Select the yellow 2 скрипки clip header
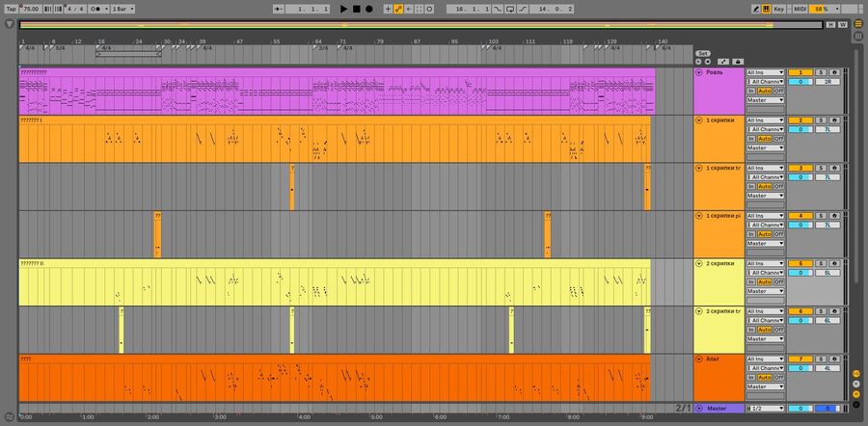This screenshot has height=426, width=868. coord(335,263)
